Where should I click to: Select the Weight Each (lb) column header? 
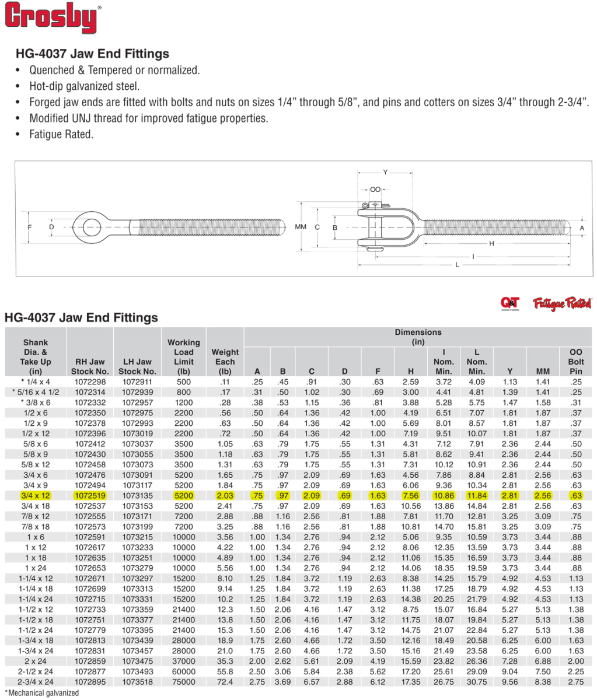pyautogui.click(x=225, y=361)
